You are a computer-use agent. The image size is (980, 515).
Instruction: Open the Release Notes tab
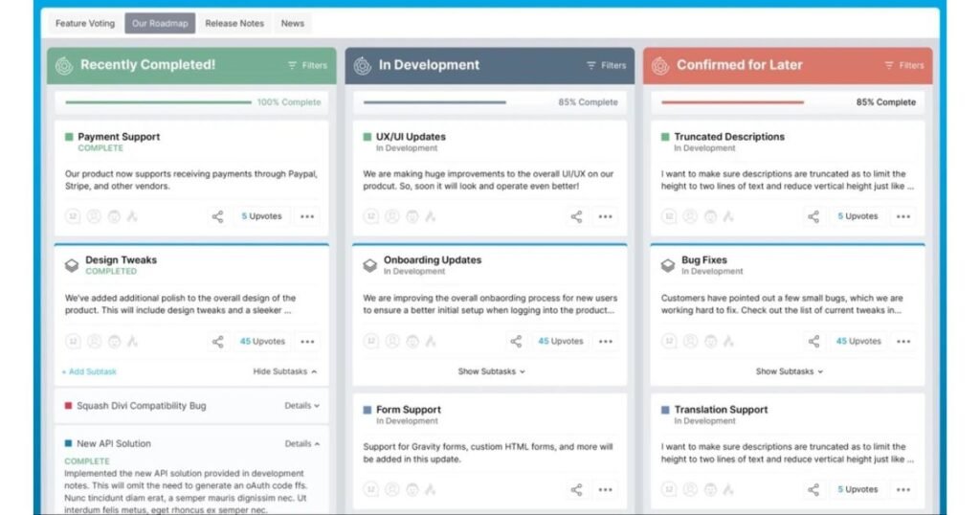[234, 23]
